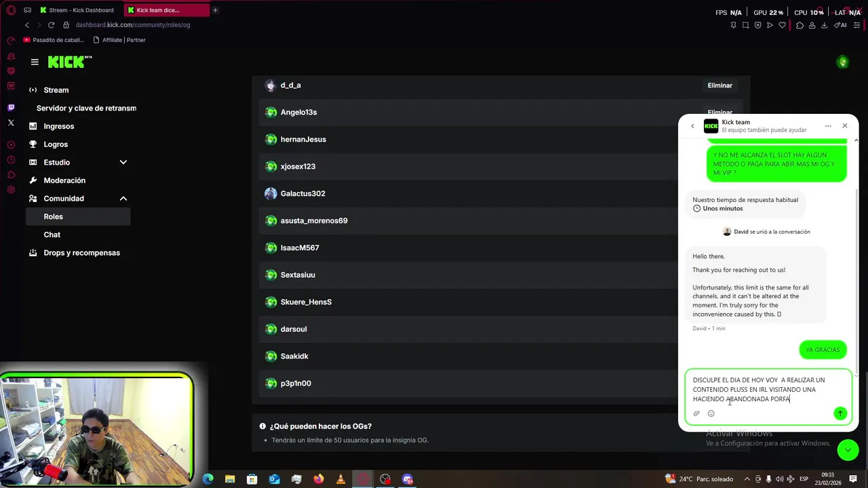The height and width of the screenshot is (488, 868).
Task: Switch to Kick team dice tab
Action: coord(166,10)
